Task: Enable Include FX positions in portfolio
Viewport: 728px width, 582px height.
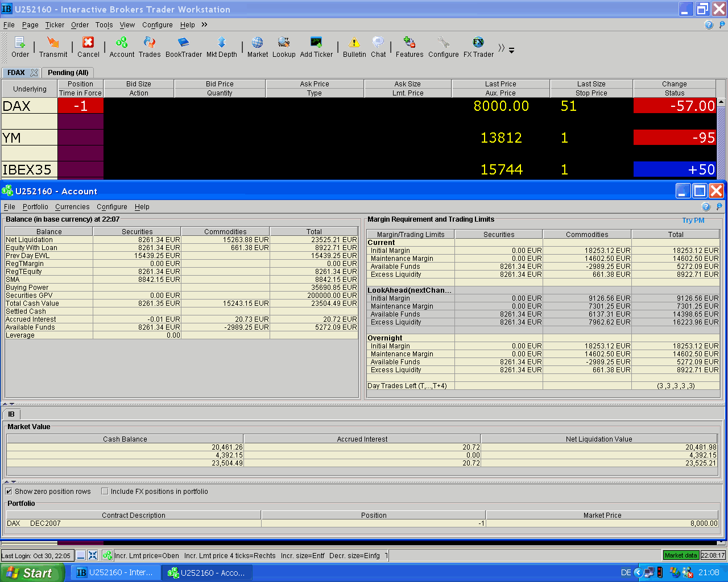Action: (x=105, y=491)
